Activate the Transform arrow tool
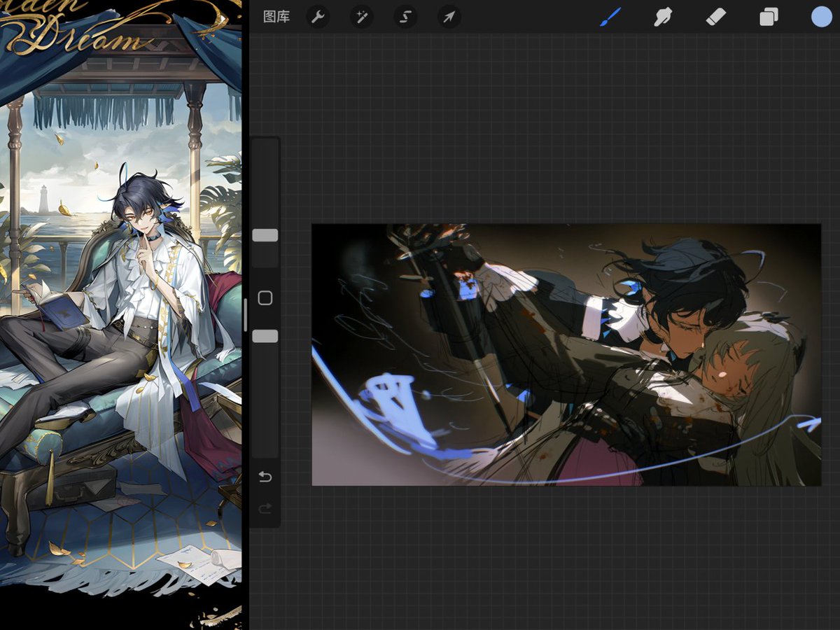840x630 pixels. pyautogui.click(x=449, y=17)
